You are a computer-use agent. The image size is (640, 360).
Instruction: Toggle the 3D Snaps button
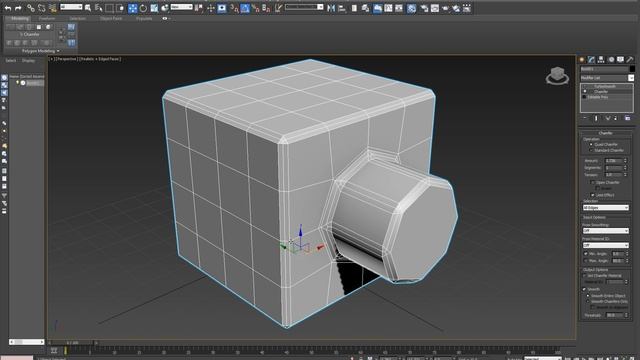point(234,8)
